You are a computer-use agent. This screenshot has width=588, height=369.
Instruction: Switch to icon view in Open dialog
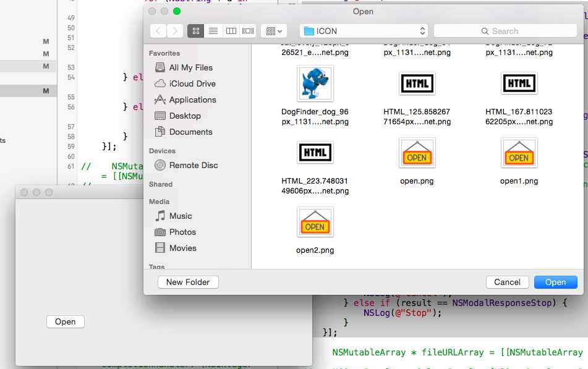(196, 31)
